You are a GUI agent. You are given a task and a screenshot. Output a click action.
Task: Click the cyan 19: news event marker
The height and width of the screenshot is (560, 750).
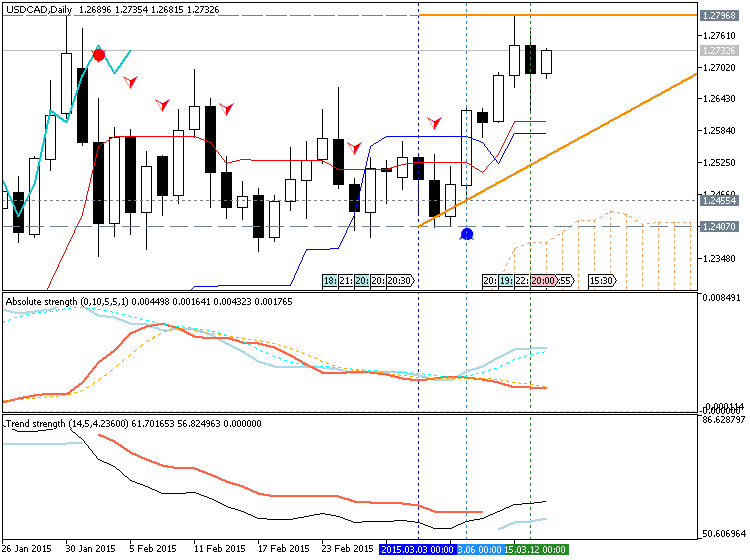(x=506, y=281)
